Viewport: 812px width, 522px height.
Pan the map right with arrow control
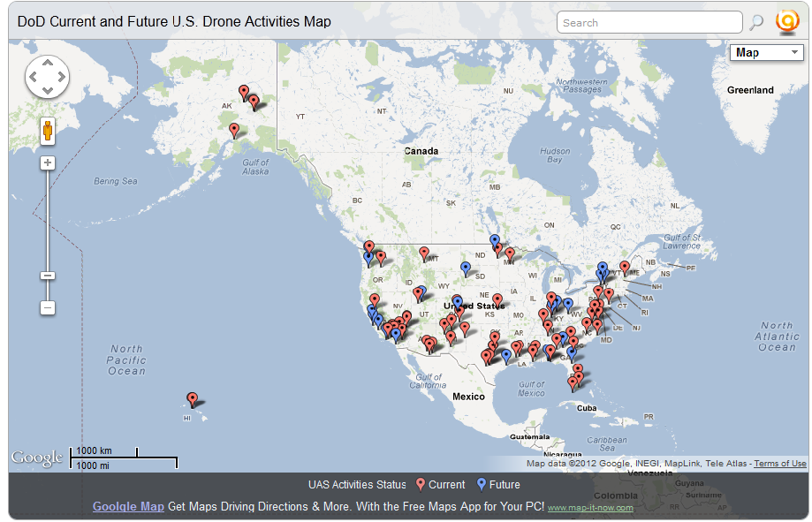[x=62, y=77]
